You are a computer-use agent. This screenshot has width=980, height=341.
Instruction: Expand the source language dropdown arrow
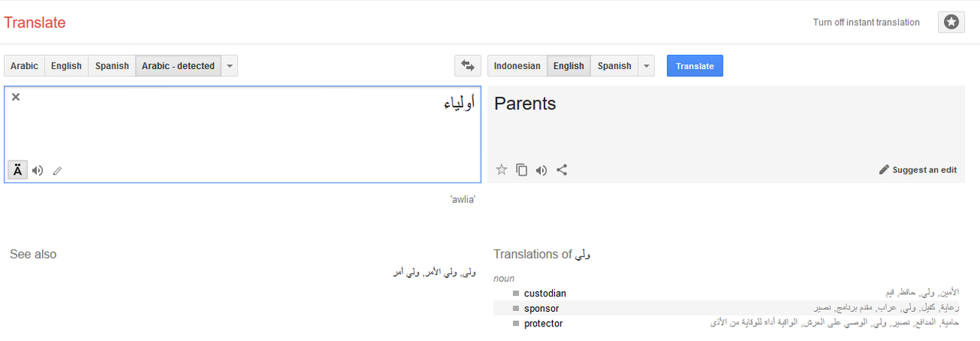[230, 66]
